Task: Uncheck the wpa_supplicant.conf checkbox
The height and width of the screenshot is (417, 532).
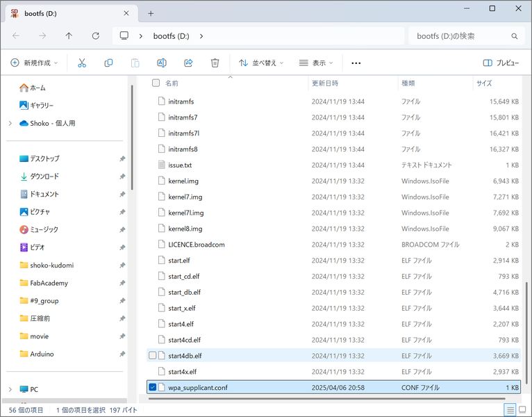Action: click(152, 387)
